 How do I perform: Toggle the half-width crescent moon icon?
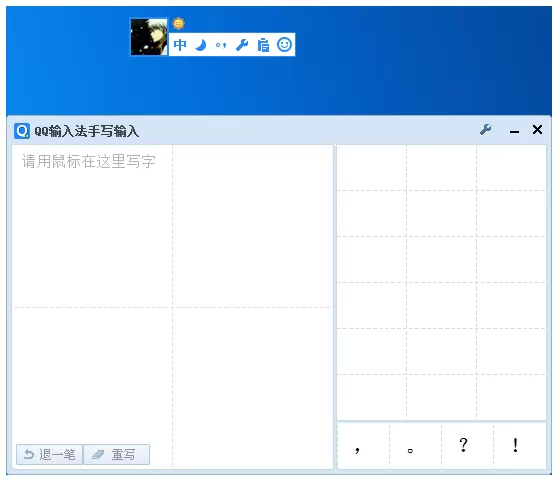[x=201, y=45]
